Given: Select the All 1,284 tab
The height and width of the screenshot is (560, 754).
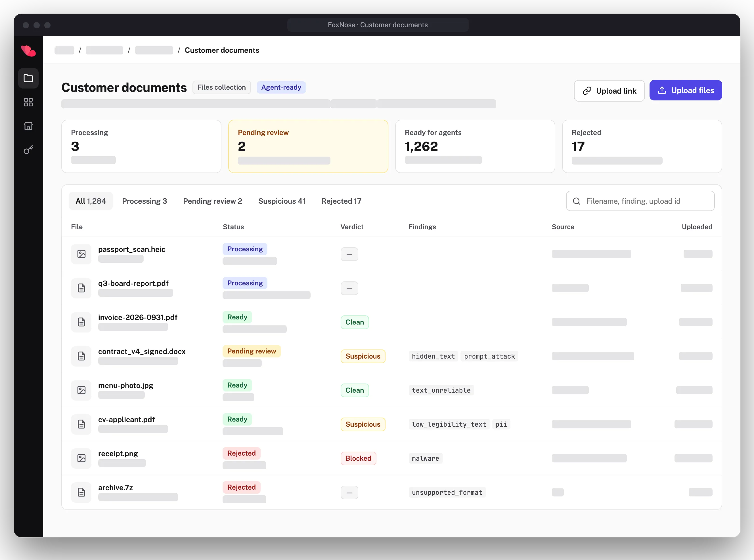Looking at the screenshot, I should tap(91, 201).
